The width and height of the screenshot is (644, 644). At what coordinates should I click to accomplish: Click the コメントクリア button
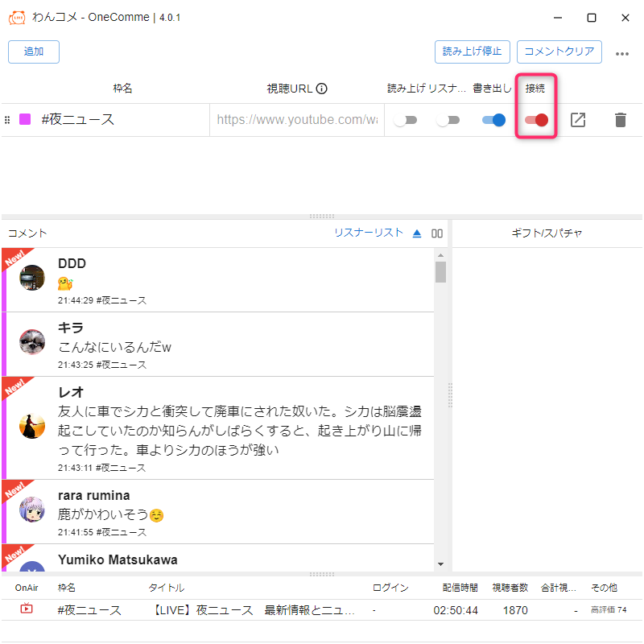click(x=559, y=52)
